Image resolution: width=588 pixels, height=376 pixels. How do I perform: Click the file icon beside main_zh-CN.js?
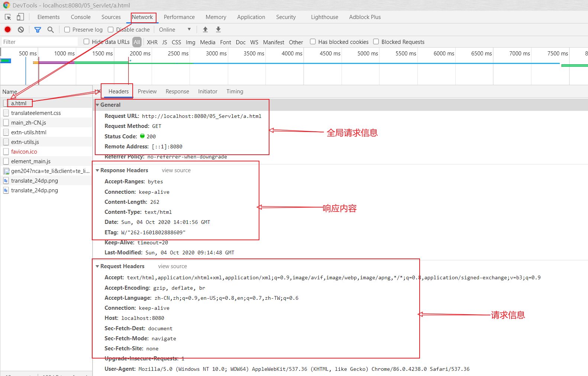6,123
